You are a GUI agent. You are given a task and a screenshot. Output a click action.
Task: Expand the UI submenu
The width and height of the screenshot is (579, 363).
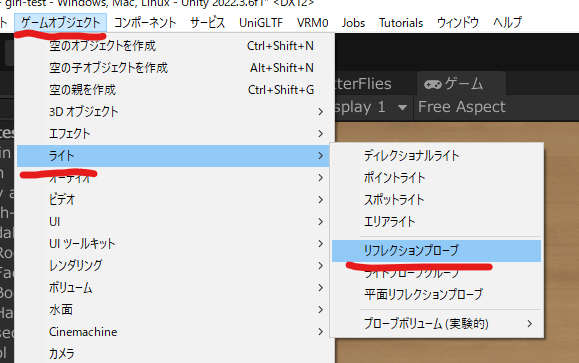point(173,222)
